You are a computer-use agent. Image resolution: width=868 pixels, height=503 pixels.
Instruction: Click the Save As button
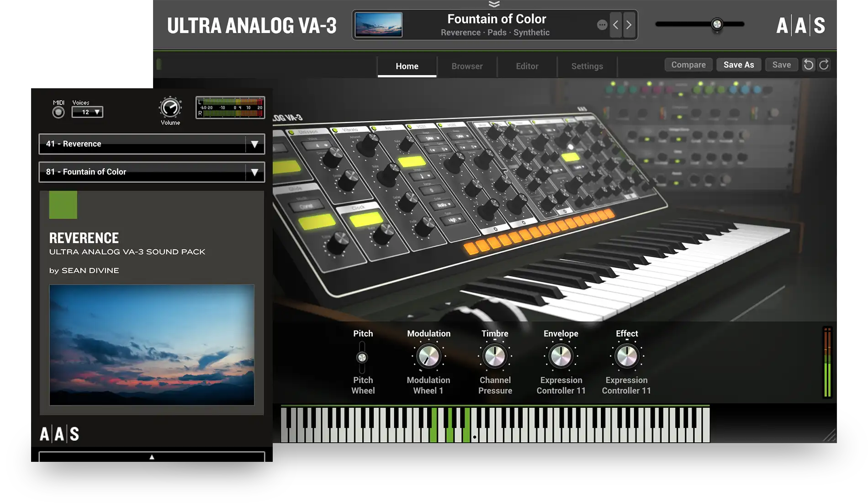click(738, 65)
